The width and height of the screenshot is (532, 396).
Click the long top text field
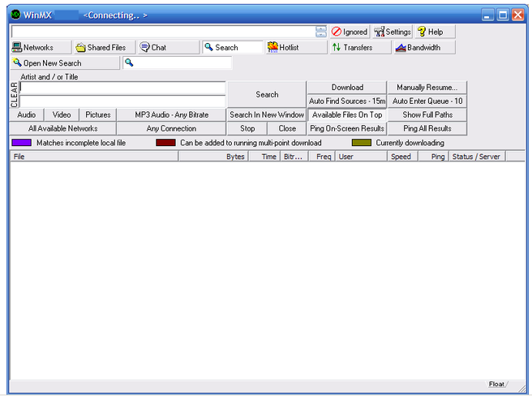click(163, 32)
